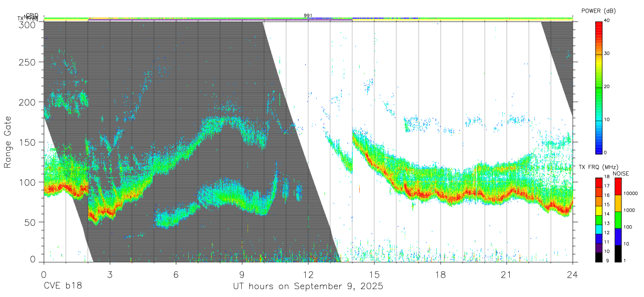Click the 12 hour tick on the UT axis
Screen dimensions: 644x297
308,274
